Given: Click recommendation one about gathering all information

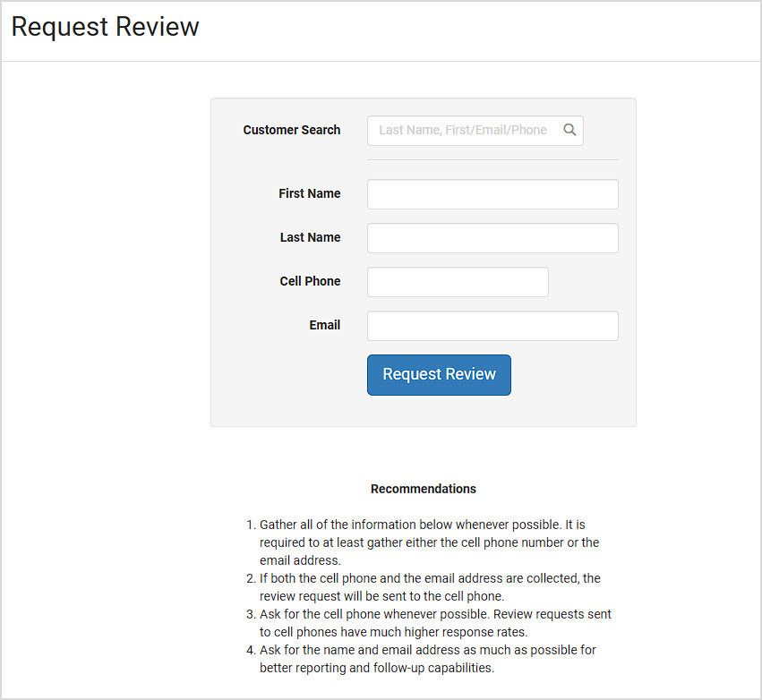Looking at the screenshot, I should 423,542.
